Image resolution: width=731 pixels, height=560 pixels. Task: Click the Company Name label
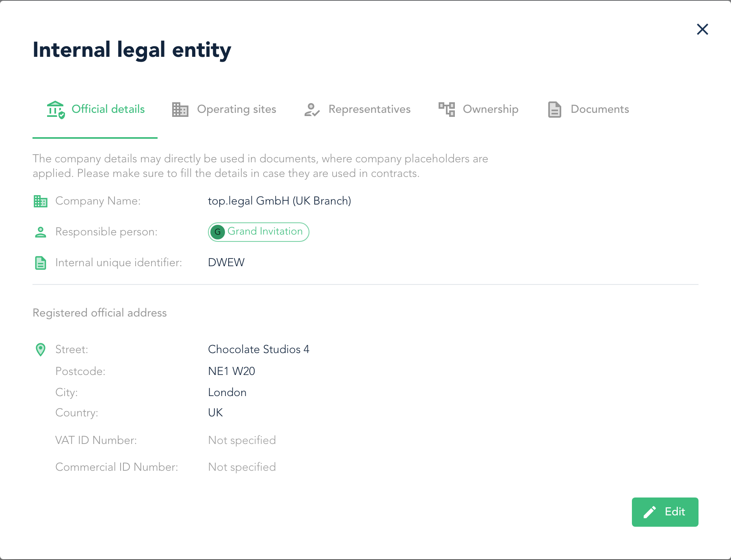98,201
